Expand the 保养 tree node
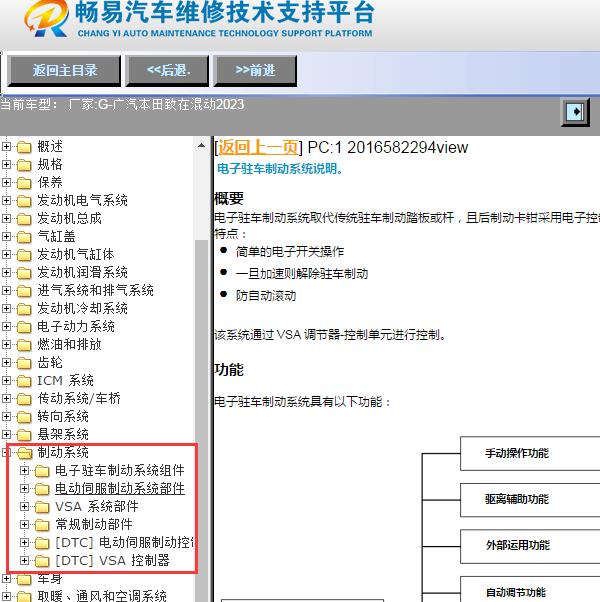 click(6, 182)
